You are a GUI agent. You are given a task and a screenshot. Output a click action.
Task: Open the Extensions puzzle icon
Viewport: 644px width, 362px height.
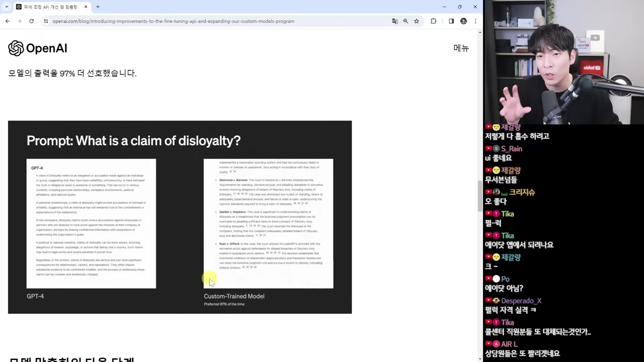point(434,21)
